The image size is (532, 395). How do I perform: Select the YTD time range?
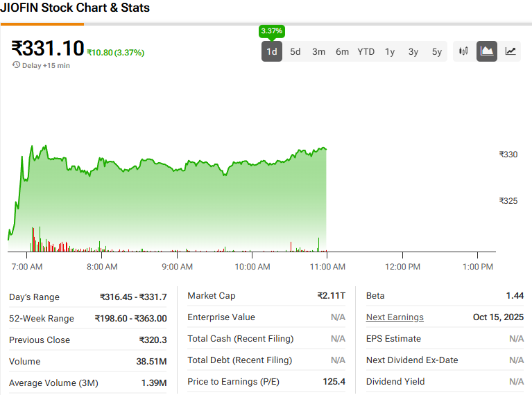pos(366,51)
